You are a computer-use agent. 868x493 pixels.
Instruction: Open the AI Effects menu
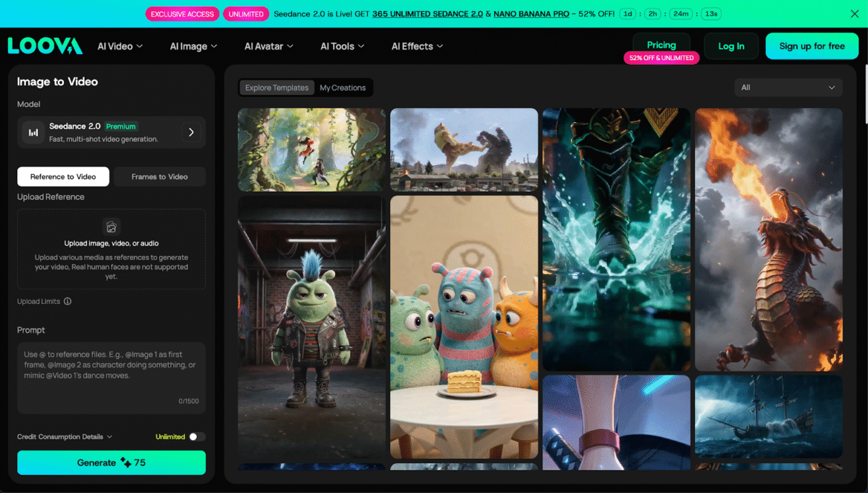417,46
